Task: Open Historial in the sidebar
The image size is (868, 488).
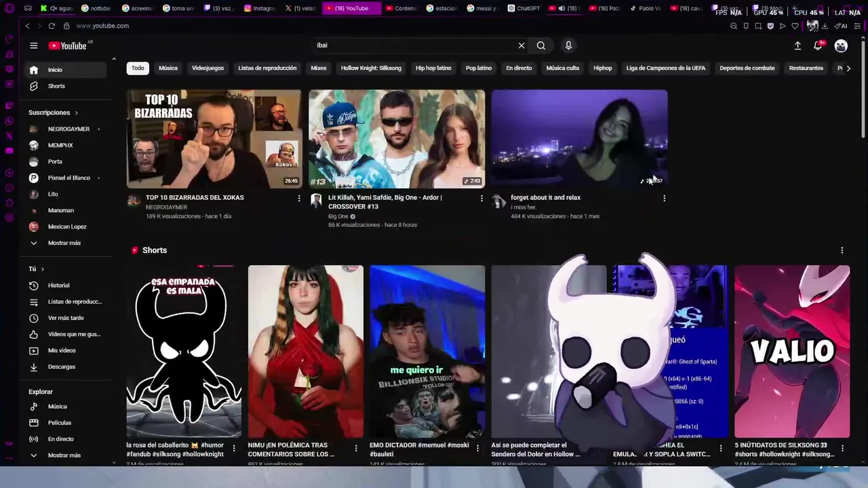Action: pyautogui.click(x=66, y=285)
